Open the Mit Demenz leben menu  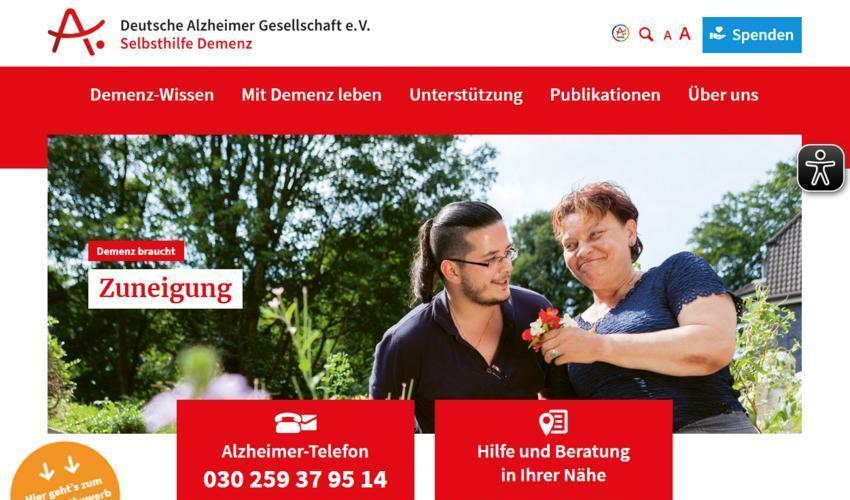(x=311, y=95)
